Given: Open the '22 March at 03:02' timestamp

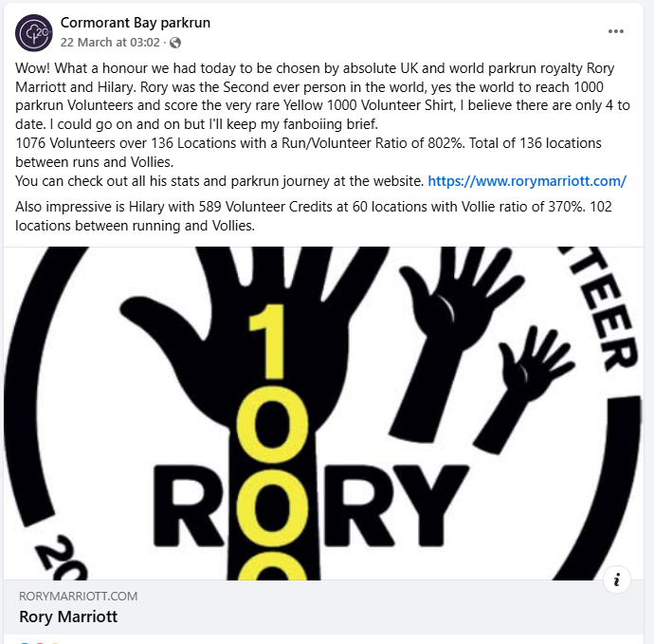Looking at the screenshot, I should point(110,43).
